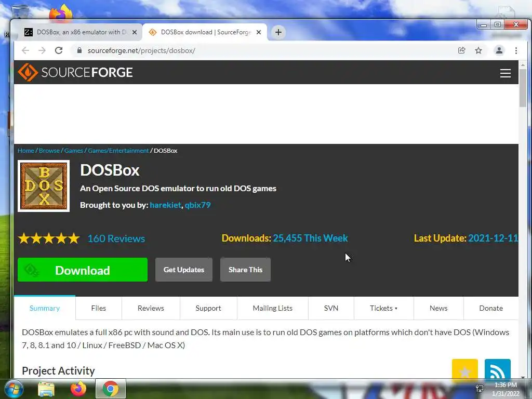Open the Files tab
The image size is (532, 399).
[98, 308]
